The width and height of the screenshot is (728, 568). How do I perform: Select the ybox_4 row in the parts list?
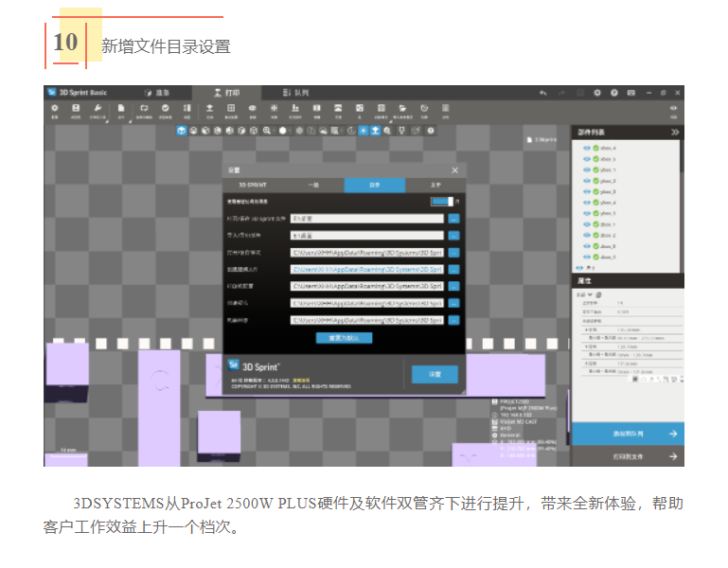627,203
